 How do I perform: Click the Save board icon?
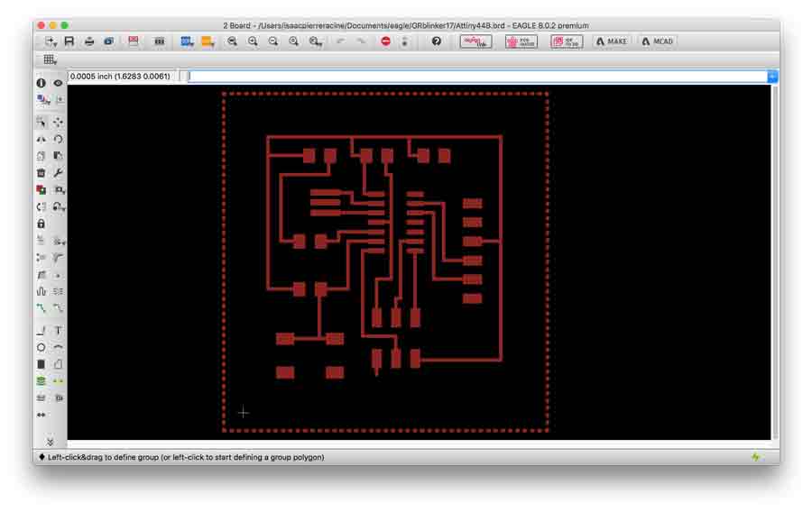(69, 41)
